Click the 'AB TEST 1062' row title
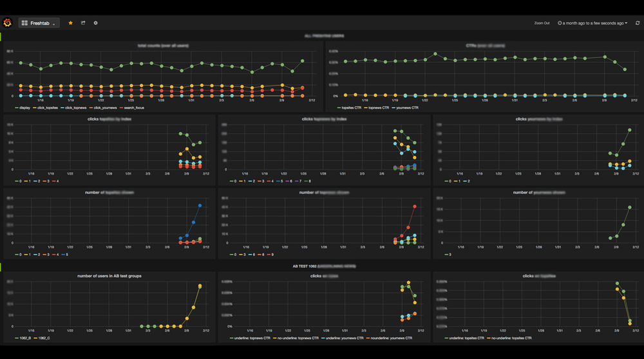644x359 pixels. 324,266
